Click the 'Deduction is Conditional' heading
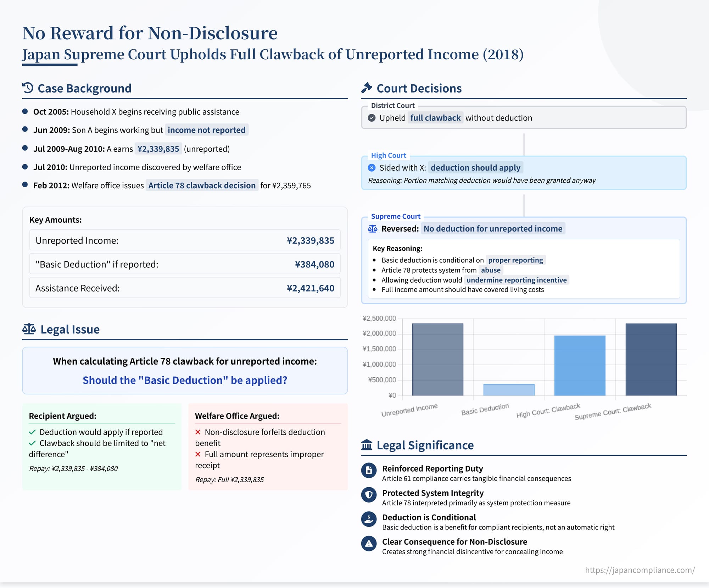The width and height of the screenshot is (709, 588). pyautogui.click(x=429, y=517)
